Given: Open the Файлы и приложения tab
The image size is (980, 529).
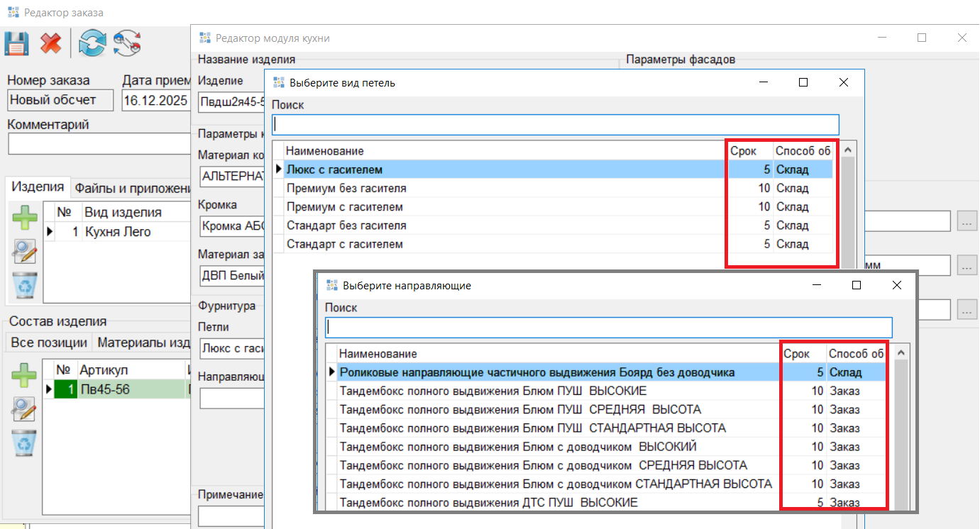Looking at the screenshot, I should (x=133, y=188).
